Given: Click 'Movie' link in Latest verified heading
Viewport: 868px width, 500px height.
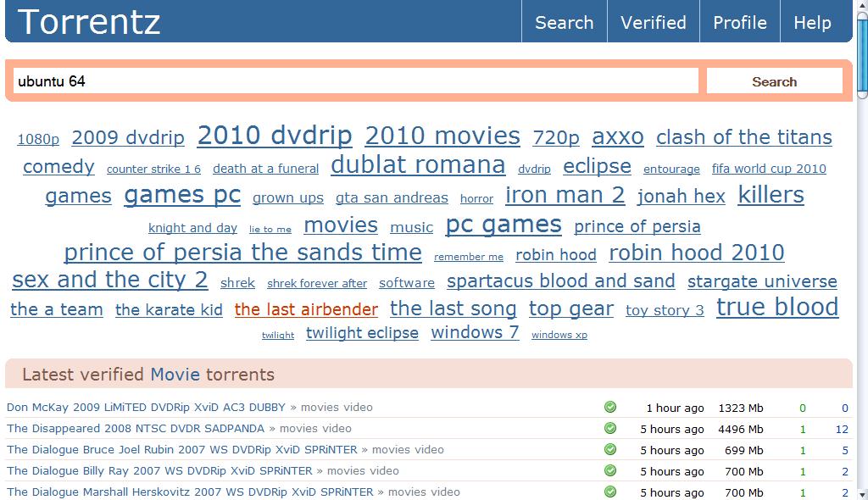Looking at the screenshot, I should [175, 375].
